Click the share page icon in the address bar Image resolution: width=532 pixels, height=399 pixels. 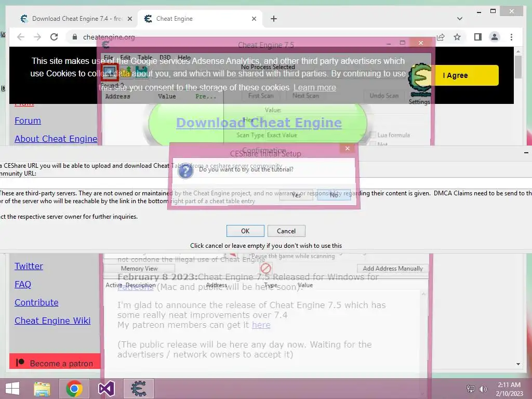tap(441, 37)
